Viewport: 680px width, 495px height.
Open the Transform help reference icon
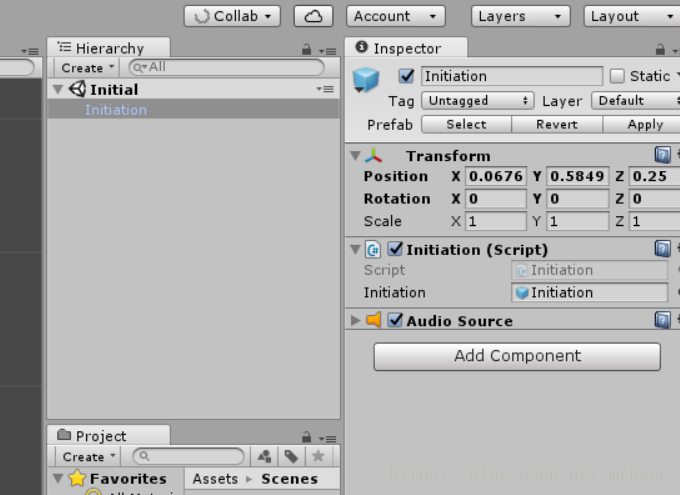[662, 154]
